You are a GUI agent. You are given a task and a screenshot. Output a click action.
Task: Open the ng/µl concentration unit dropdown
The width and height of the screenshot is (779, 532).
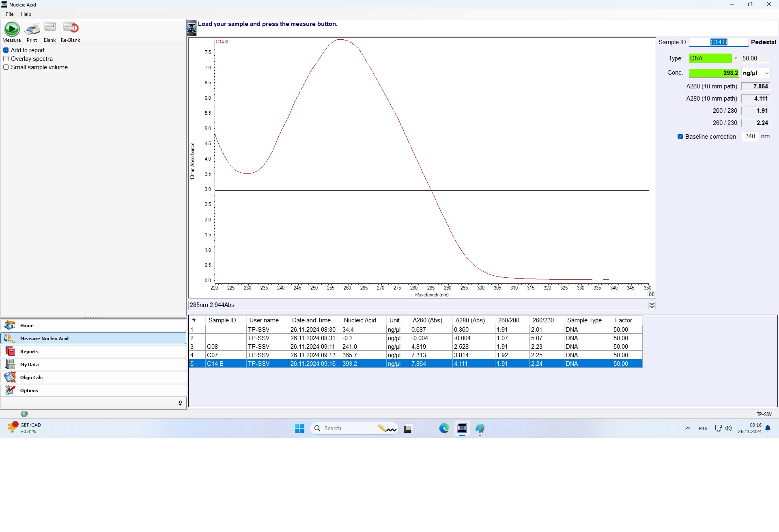coord(766,73)
